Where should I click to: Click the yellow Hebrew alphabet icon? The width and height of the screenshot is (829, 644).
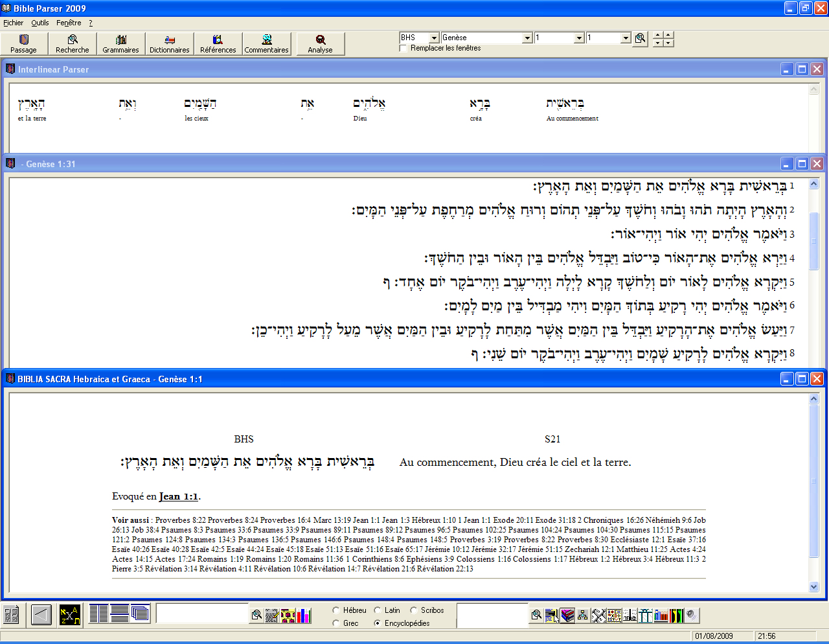(70, 614)
